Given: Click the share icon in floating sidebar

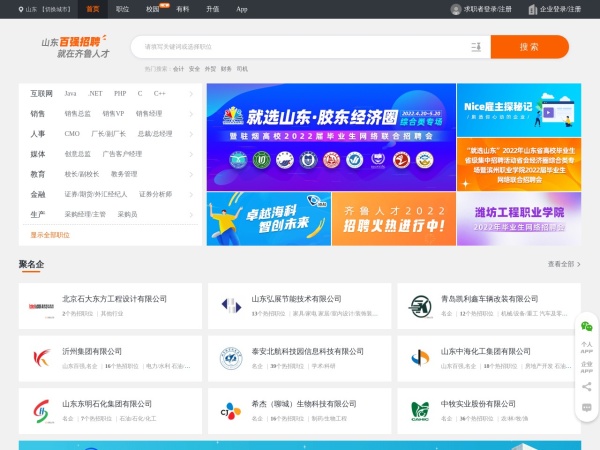Looking at the screenshot, I should tap(587, 386).
